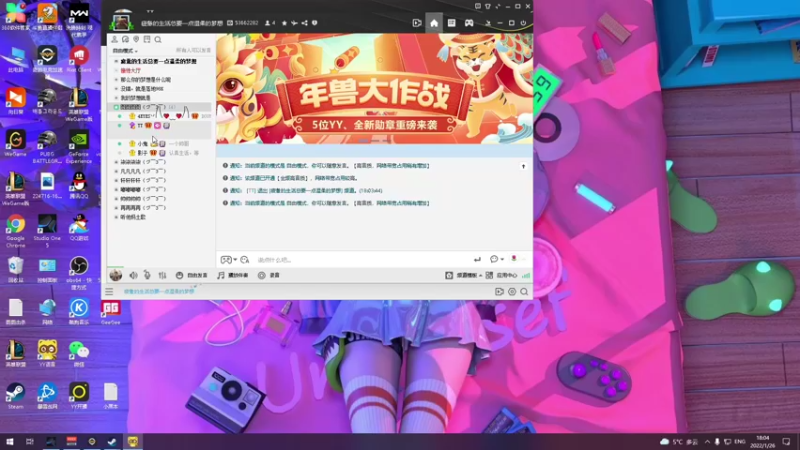This screenshot has width=800, height=450.
Task: Open the contacts person icon above channel list
Action: click(x=114, y=39)
